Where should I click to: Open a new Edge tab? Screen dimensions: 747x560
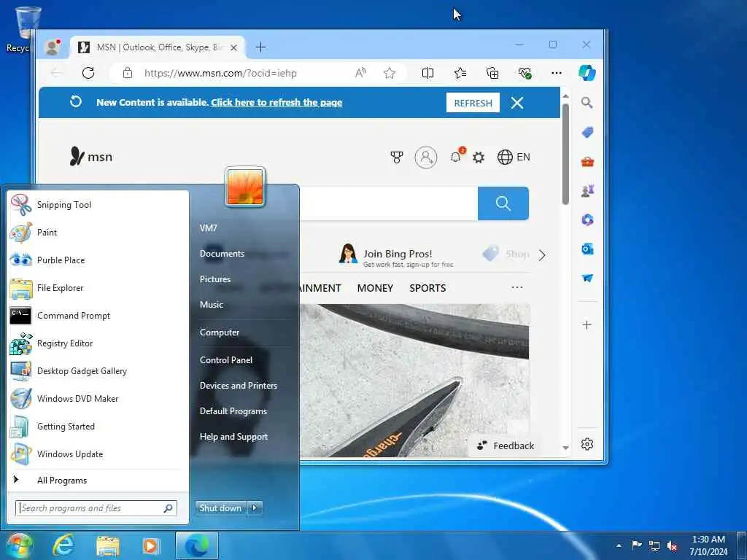[x=260, y=47]
